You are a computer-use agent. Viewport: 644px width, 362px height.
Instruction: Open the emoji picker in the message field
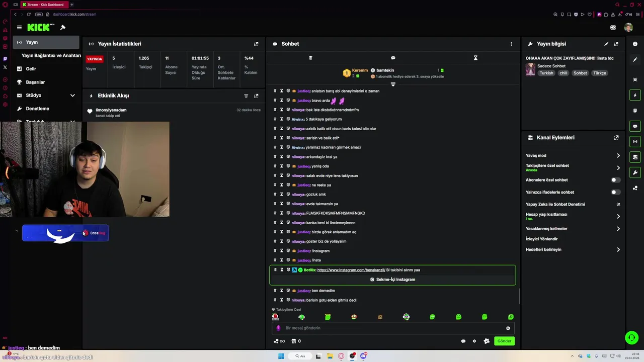coord(508,328)
